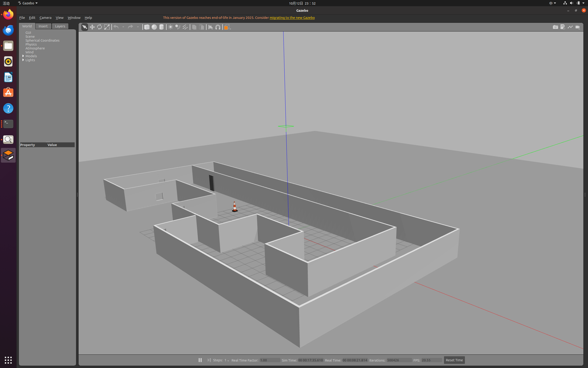Click the undo arrow icon
The width and height of the screenshot is (588, 368).
tap(116, 27)
